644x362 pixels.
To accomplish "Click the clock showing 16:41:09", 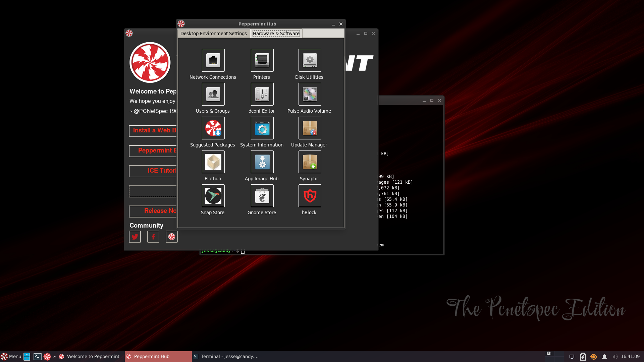I will click(630, 356).
